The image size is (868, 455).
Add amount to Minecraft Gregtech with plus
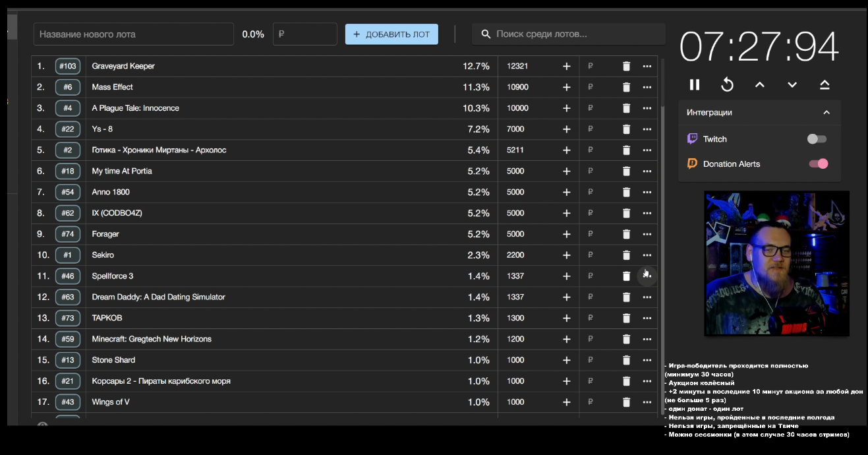pyautogui.click(x=566, y=339)
